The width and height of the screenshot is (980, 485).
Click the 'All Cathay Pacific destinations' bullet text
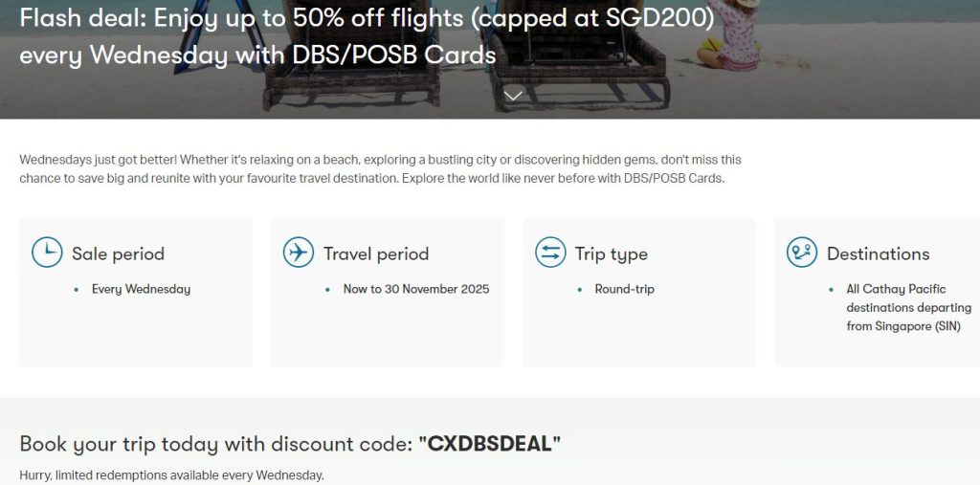click(908, 307)
